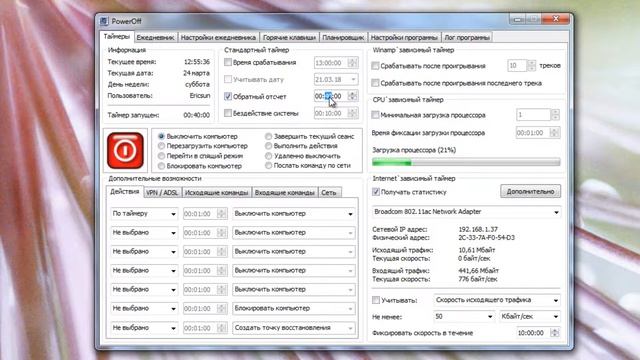
Task: Open the first row's Выключить компьютер action dropdown
Action: coord(293,214)
